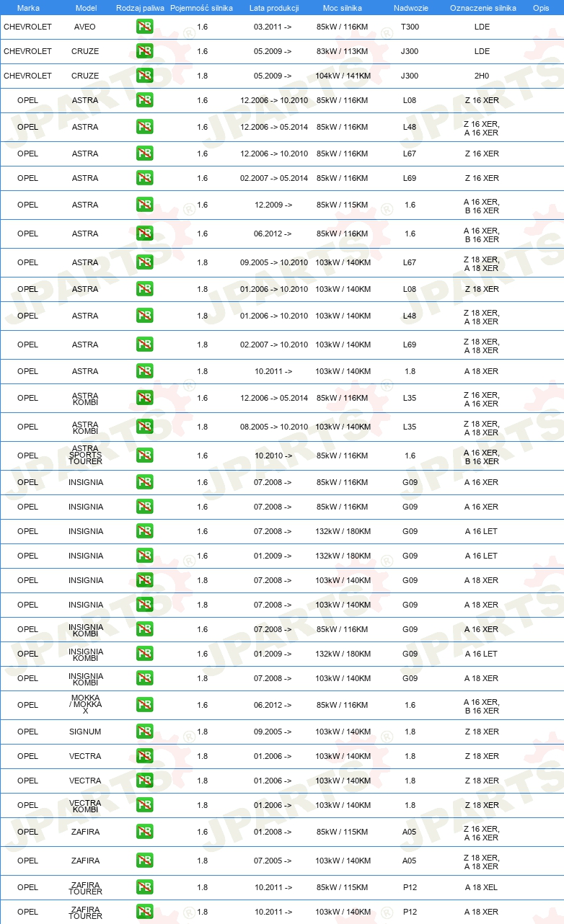Click the 'Nadwozie' column header
The width and height of the screenshot is (564, 924).
(410, 8)
